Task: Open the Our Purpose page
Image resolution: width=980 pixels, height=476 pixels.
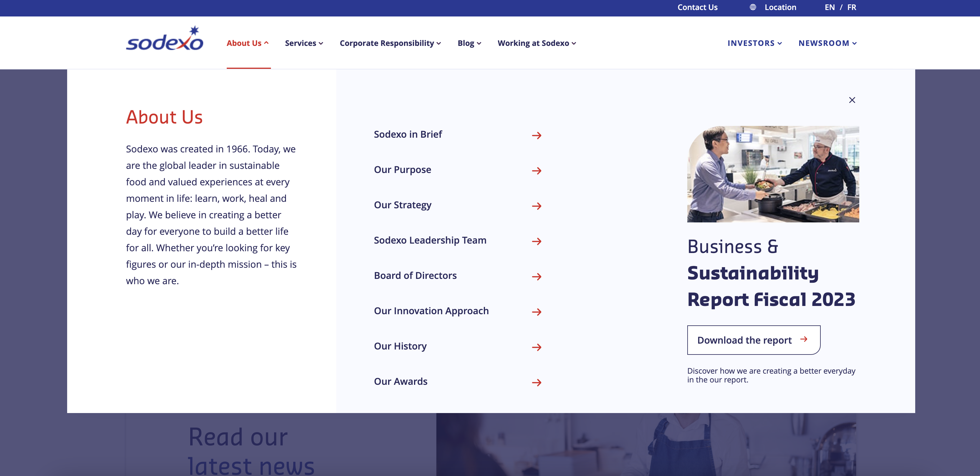Action: click(x=403, y=169)
